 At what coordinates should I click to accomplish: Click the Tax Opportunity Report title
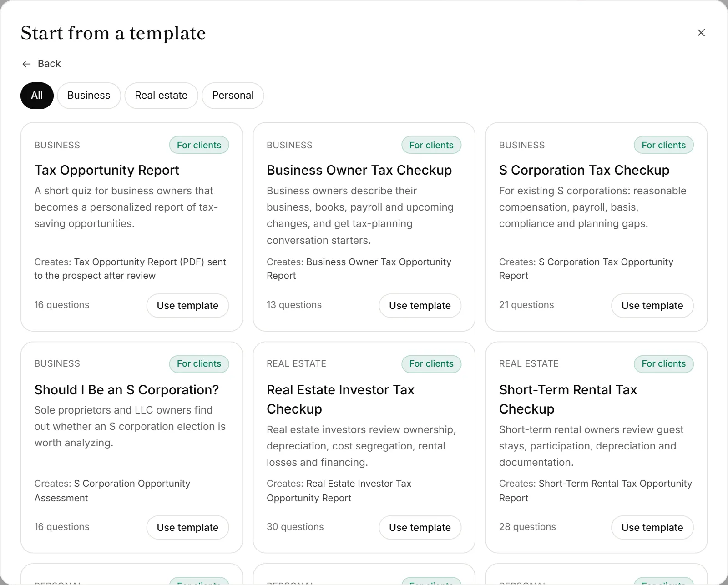click(x=107, y=170)
